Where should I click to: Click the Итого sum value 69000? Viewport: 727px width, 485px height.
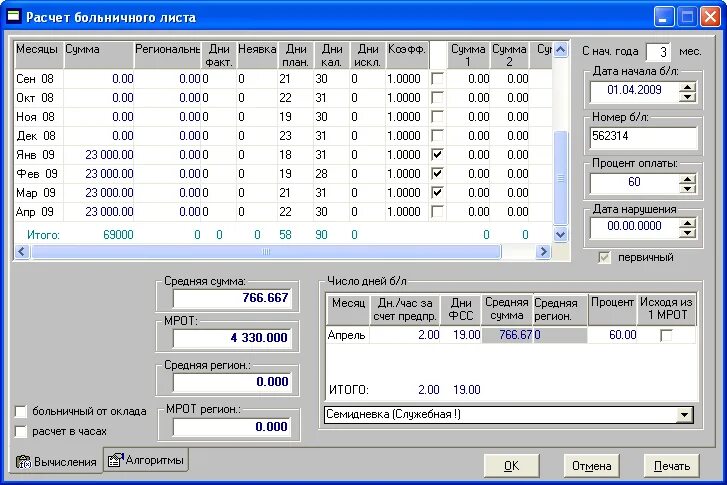point(118,235)
